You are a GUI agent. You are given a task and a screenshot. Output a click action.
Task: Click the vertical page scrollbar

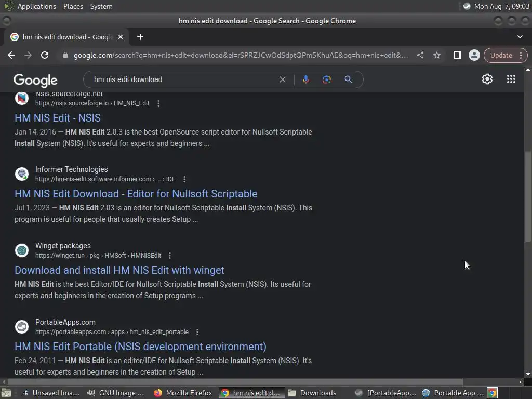point(528,197)
